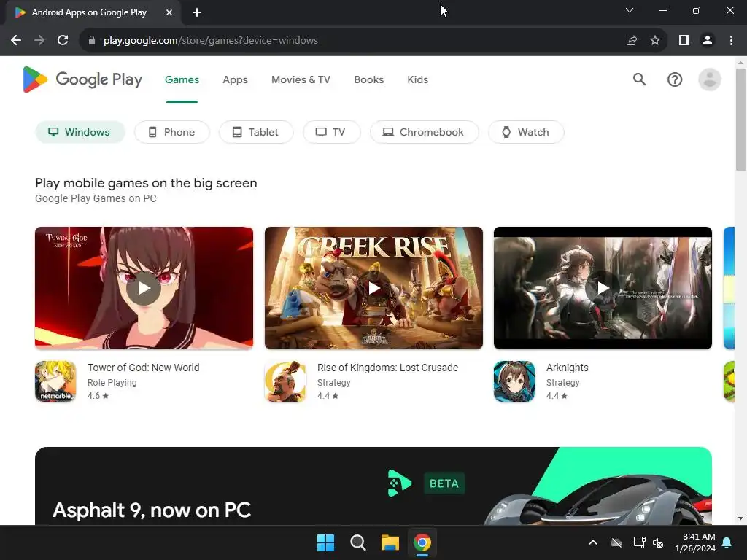View site information lock icon
The width and height of the screenshot is (747, 560).
92,41
